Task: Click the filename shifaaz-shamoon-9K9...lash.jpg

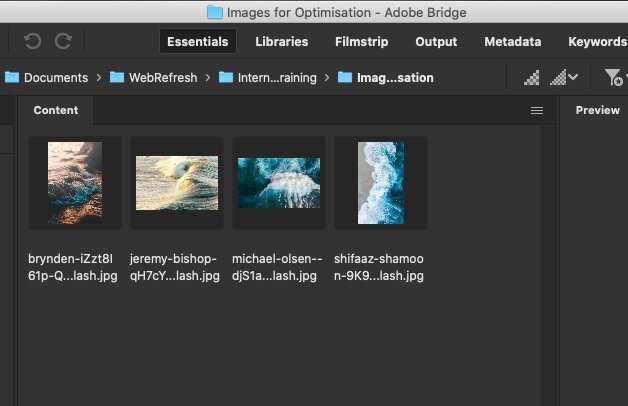Action: click(379, 267)
